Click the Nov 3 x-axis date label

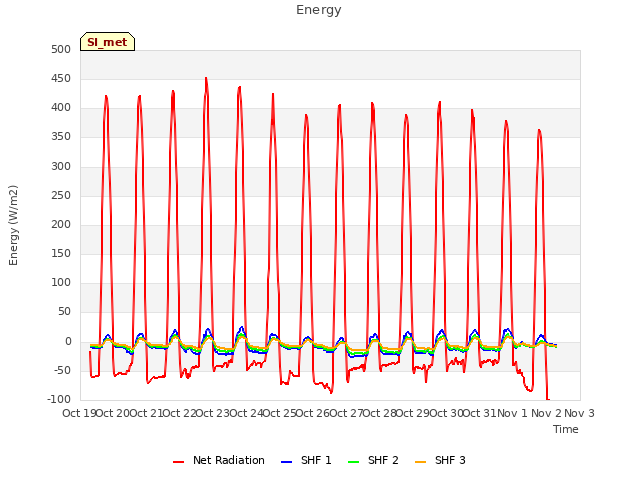[580, 413]
